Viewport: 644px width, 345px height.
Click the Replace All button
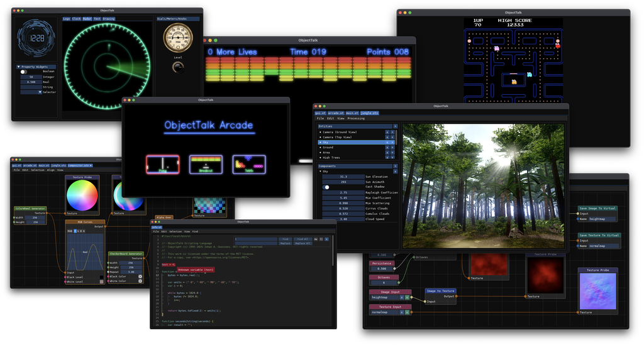(303, 243)
